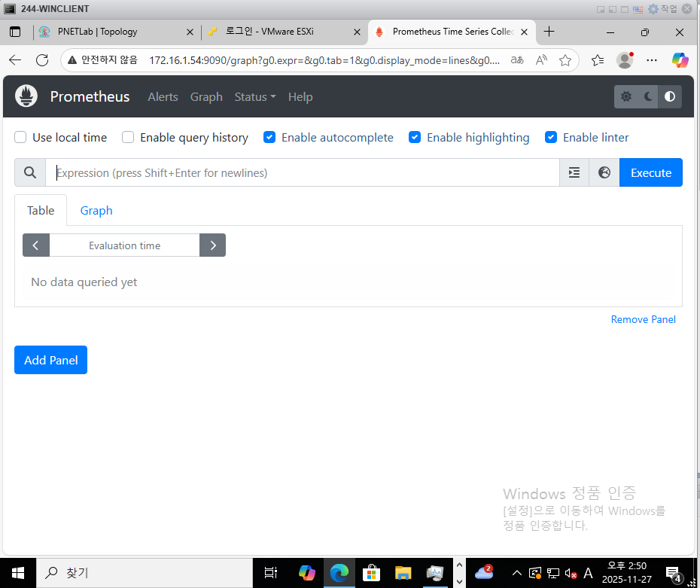Open Help in the navbar
The width and height of the screenshot is (700, 588).
click(300, 97)
